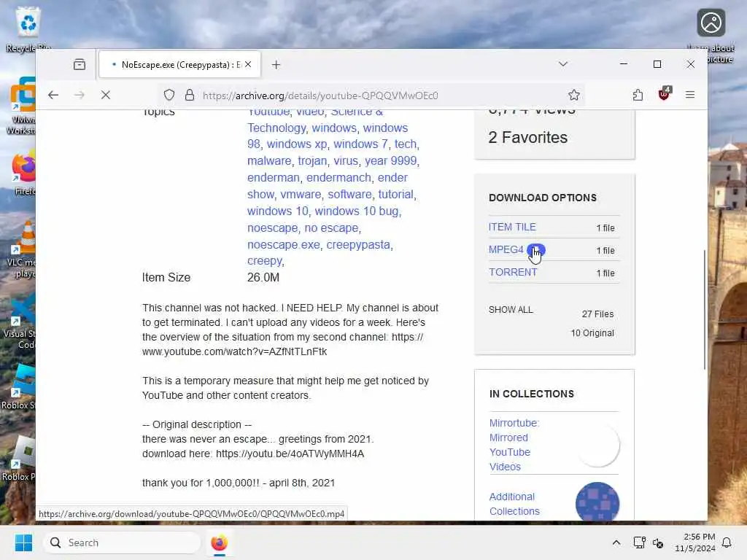The image size is (747, 560).
Task: Click SHOW ALL download files
Action: pyautogui.click(x=511, y=309)
